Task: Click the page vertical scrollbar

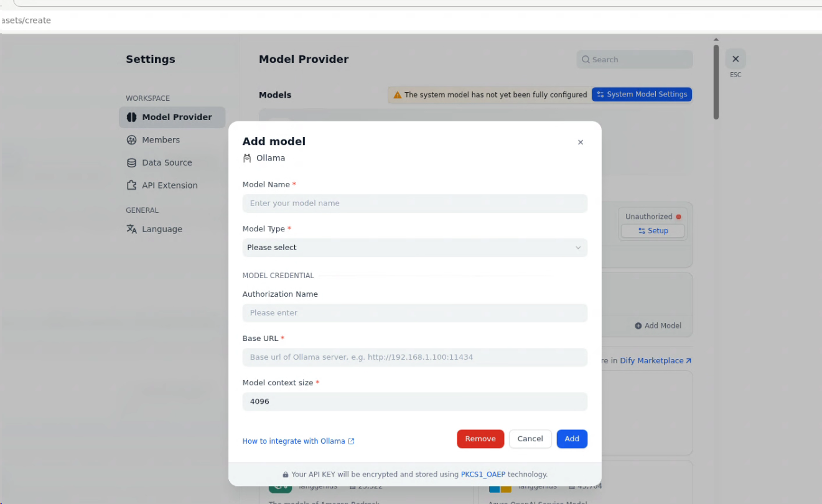Action: [716, 82]
